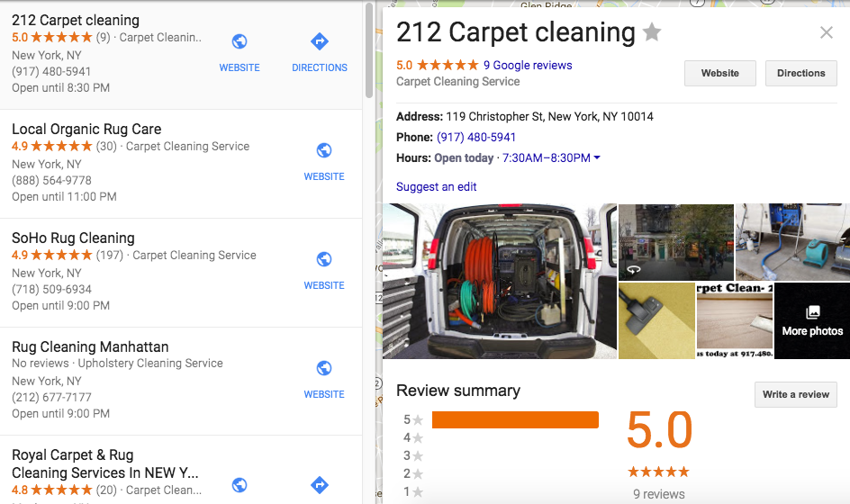Select Local Organic Rug Care listing title
Viewport: 850px width, 504px height.
86,129
